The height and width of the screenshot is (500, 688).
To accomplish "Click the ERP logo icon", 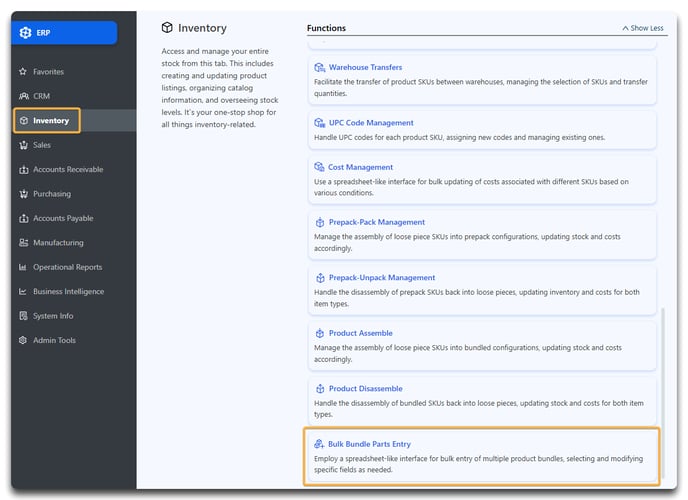I will tap(25, 32).
